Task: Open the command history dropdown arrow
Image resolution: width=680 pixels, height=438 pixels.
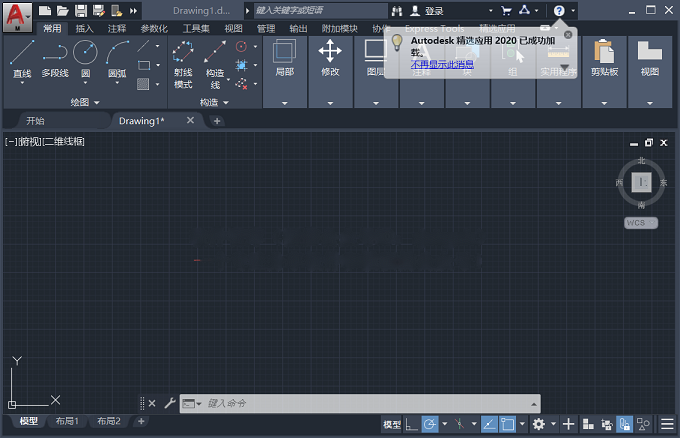Action: tap(534, 404)
